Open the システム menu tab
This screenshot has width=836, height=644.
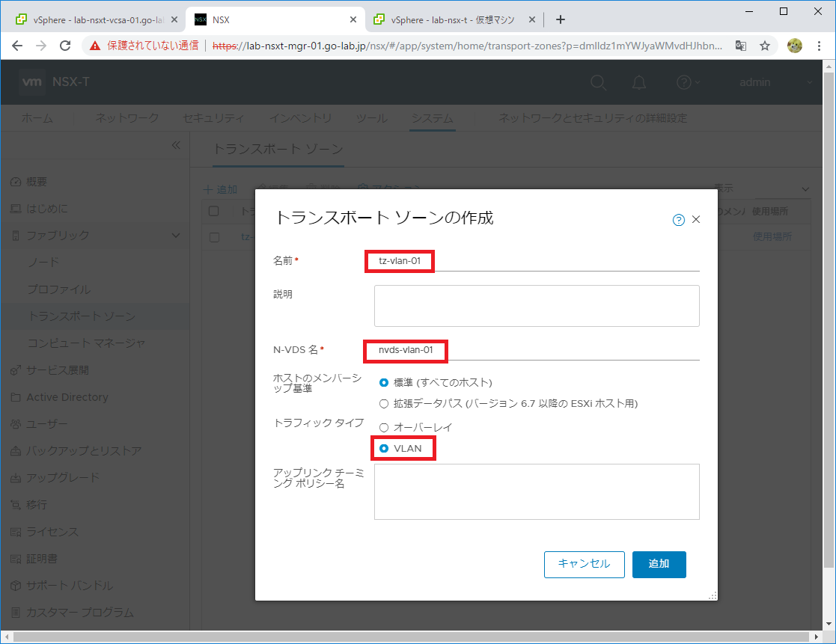(433, 118)
